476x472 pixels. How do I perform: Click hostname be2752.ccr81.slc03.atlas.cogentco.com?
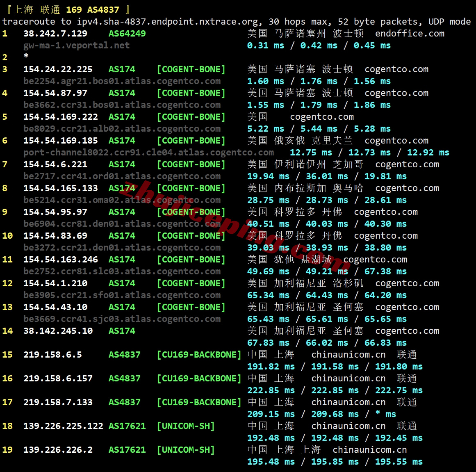[x=122, y=271]
